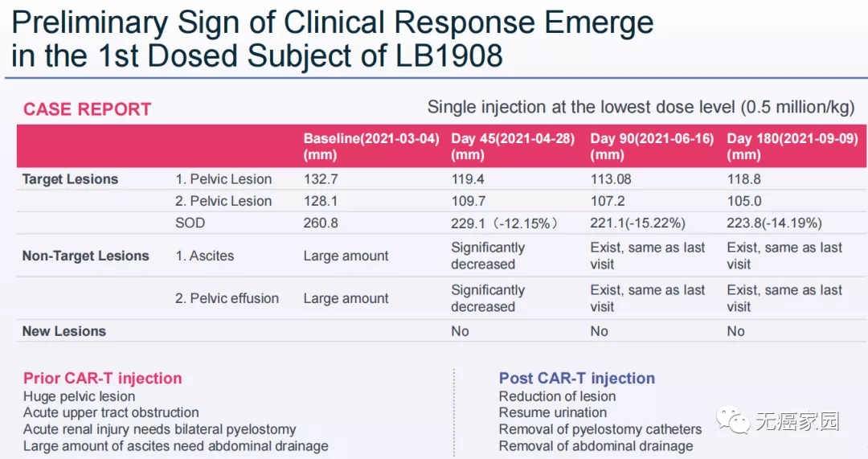
Task: Select the Day 180(2021-09-09) column header
Action: 792,145
